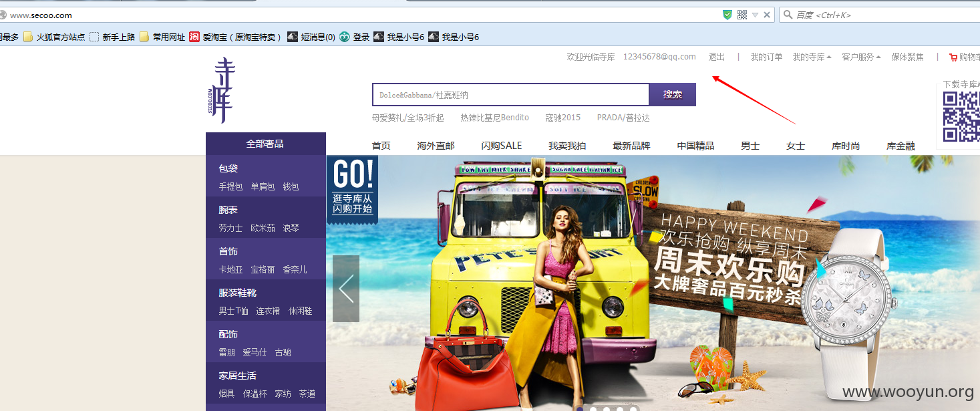
Task: Select 浪琴 subcategory
Action: tap(291, 228)
